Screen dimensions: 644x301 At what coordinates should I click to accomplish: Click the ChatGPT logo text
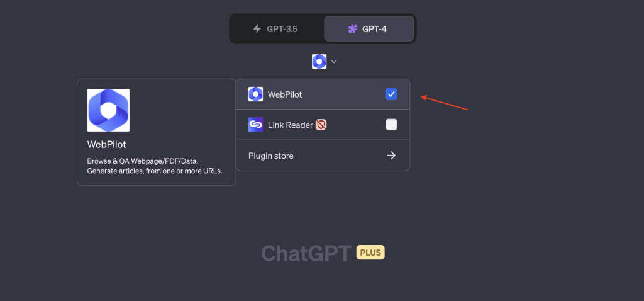306,253
